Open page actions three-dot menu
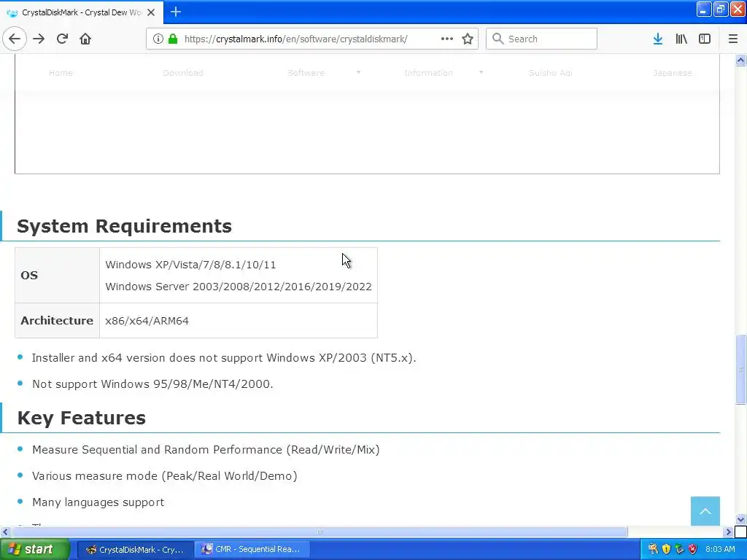This screenshot has height=560, width=747. click(x=447, y=39)
